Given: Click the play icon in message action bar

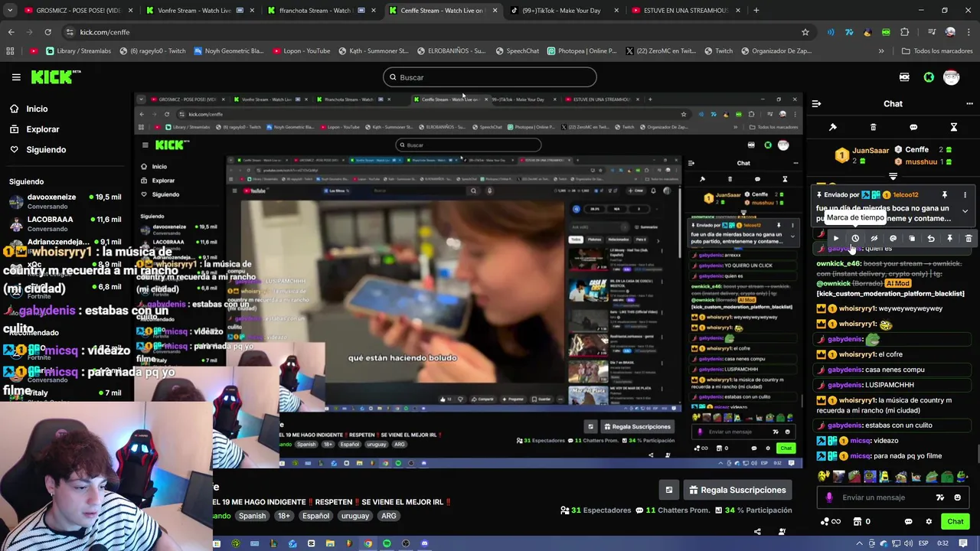Looking at the screenshot, I should [836, 239].
